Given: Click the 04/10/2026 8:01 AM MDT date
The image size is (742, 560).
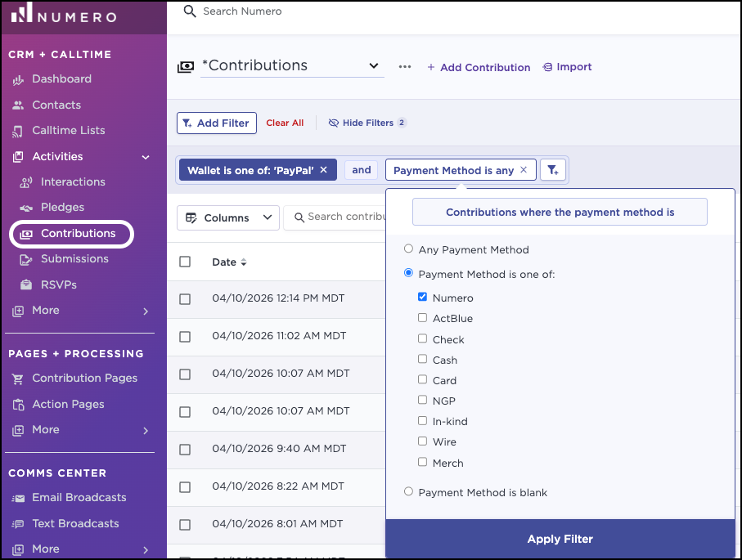Looking at the screenshot, I should coord(277,523).
